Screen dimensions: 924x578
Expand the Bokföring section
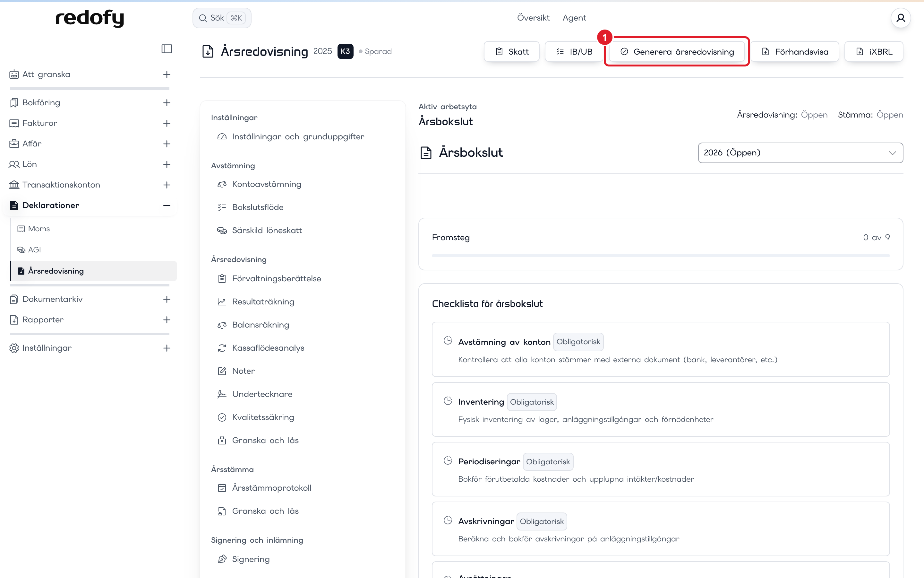[x=167, y=103]
